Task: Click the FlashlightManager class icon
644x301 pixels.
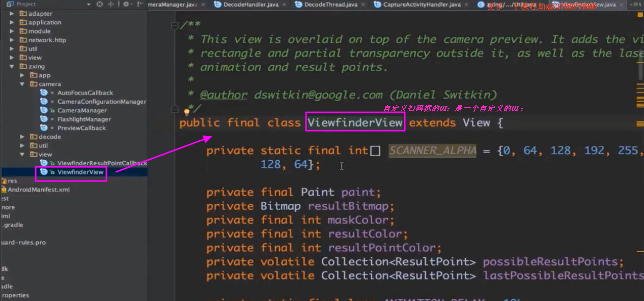Action: pos(44,119)
